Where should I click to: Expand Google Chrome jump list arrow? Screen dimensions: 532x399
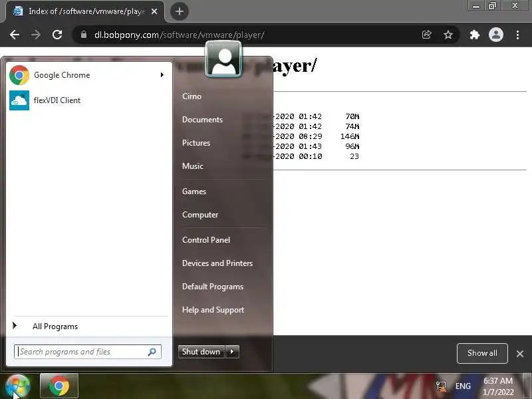coord(162,75)
